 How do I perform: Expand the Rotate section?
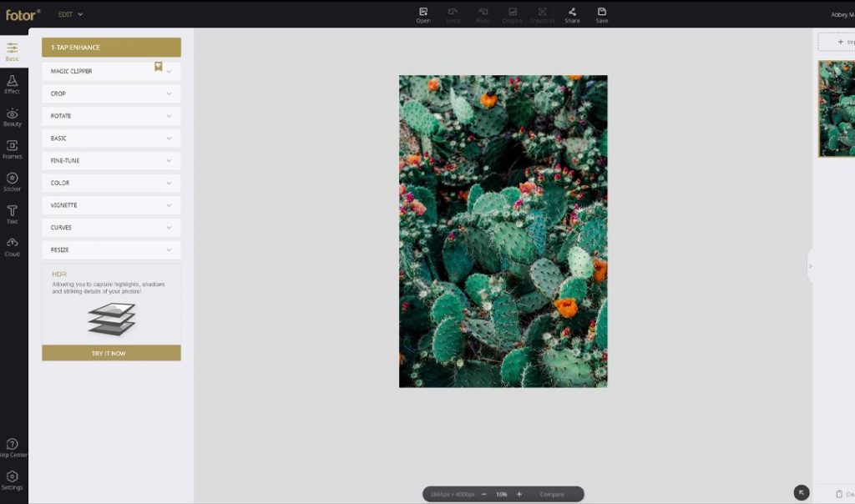(x=111, y=116)
